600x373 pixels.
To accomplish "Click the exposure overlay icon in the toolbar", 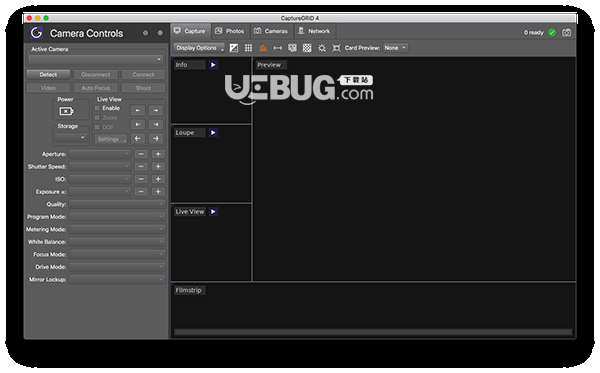I will [x=233, y=48].
